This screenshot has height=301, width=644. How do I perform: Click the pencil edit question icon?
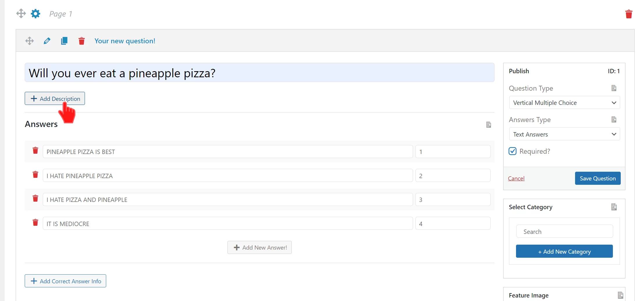click(x=47, y=41)
